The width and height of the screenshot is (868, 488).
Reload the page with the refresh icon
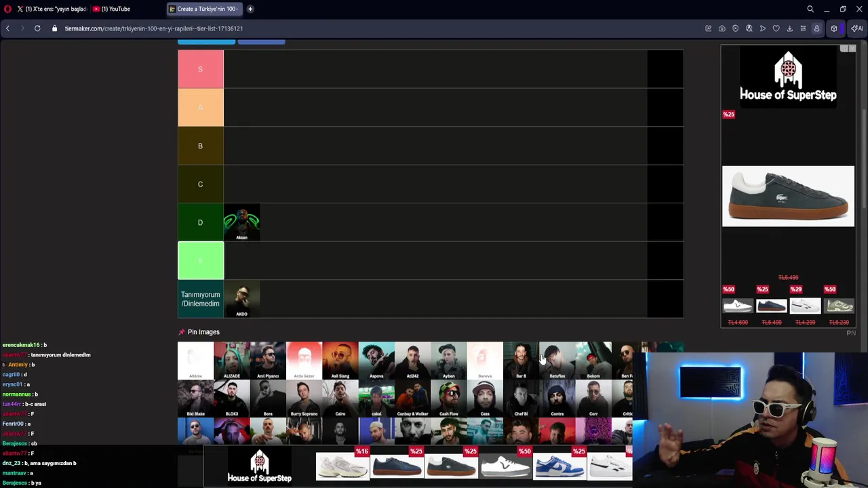point(37,28)
